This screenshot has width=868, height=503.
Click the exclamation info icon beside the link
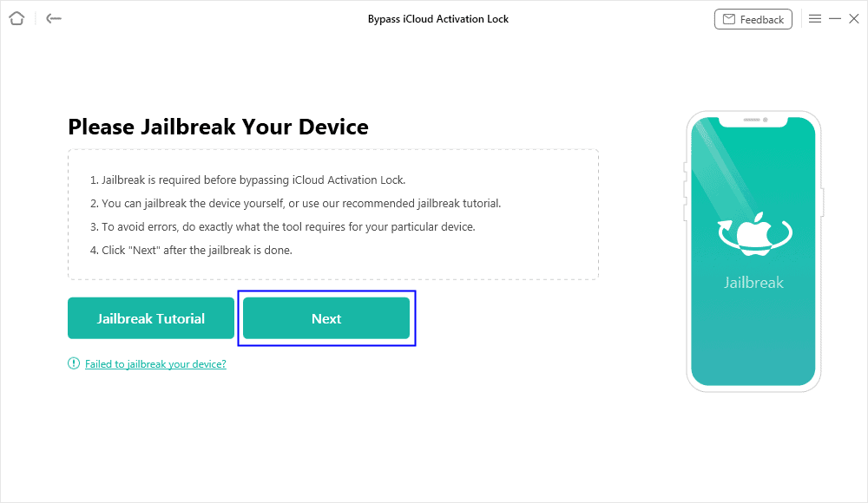[x=74, y=363]
